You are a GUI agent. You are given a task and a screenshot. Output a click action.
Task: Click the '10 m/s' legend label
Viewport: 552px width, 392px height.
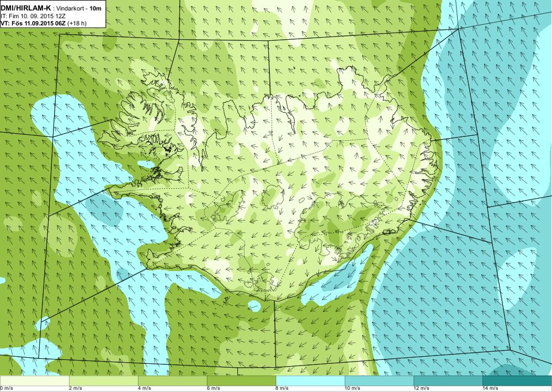(353, 389)
